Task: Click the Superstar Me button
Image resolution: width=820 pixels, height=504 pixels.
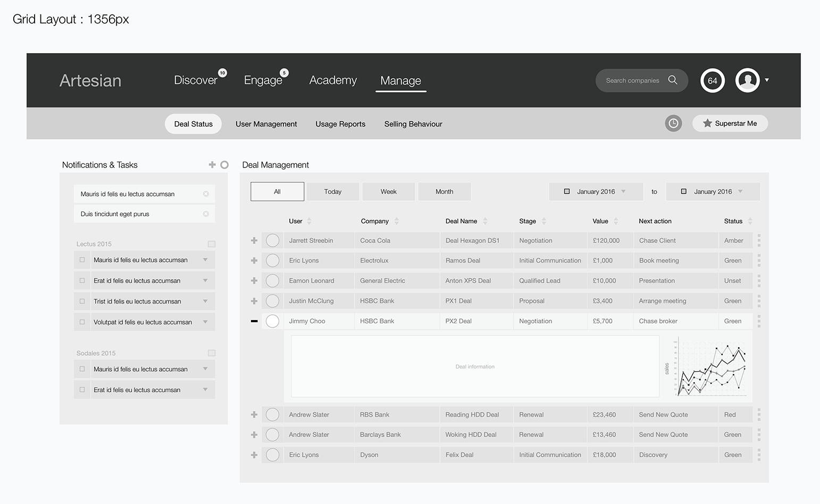Action: (730, 123)
